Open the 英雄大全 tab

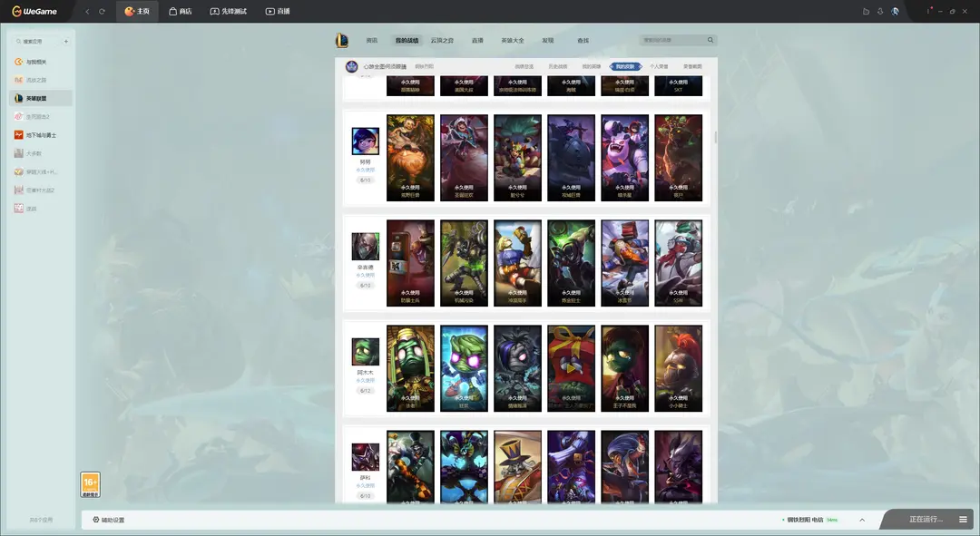[513, 41]
